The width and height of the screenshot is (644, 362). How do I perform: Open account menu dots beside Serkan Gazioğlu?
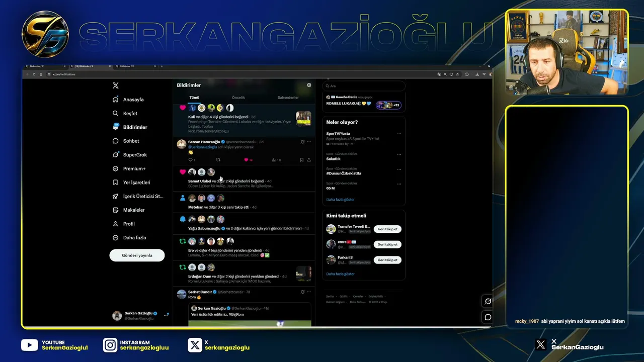[x=166, y=315]
